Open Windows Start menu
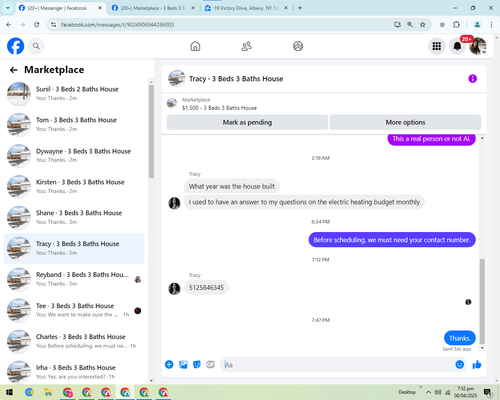 click(x=9, y=392)
